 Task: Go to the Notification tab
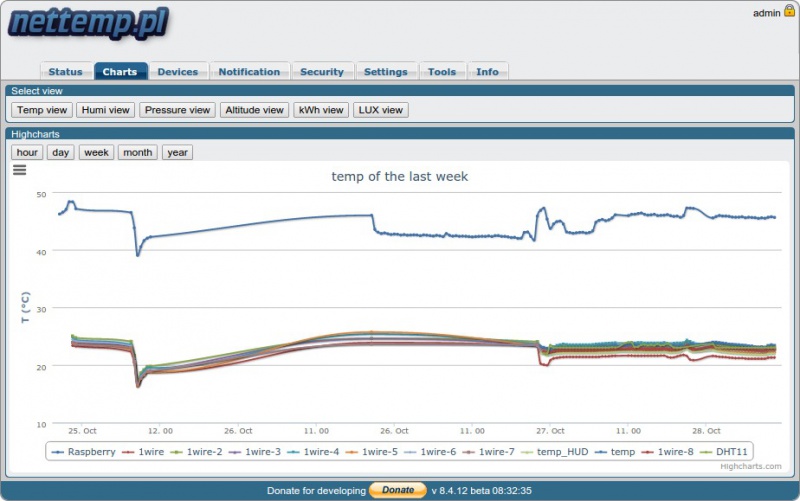point(249,72)
